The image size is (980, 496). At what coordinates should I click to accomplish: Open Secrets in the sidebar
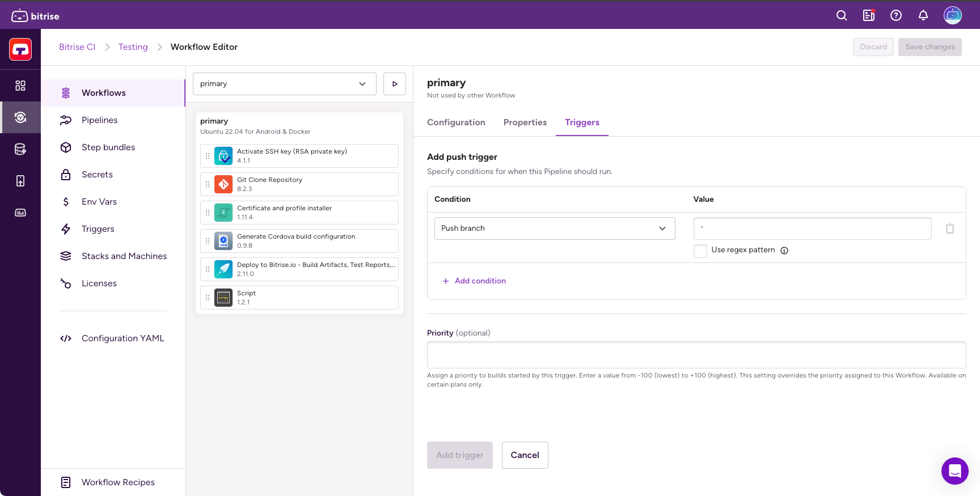pyautogui.click(x=97, y=175)
